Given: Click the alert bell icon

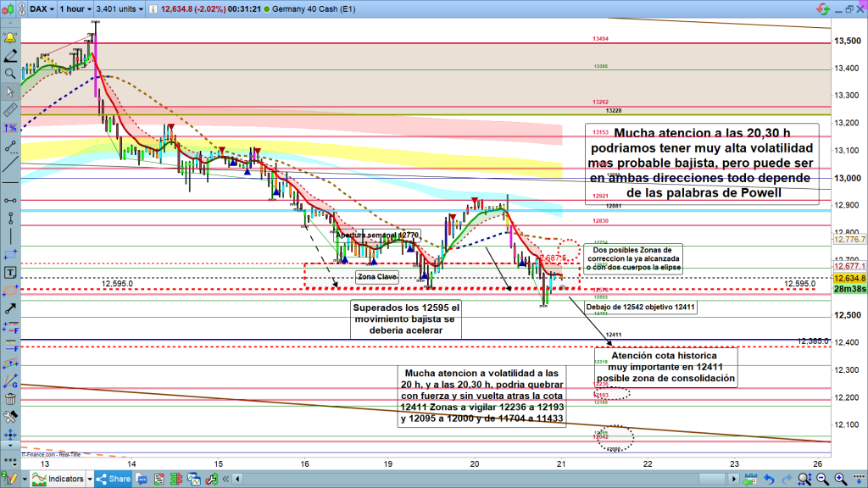Looking at the screenshot, I should tap(10, 38).
